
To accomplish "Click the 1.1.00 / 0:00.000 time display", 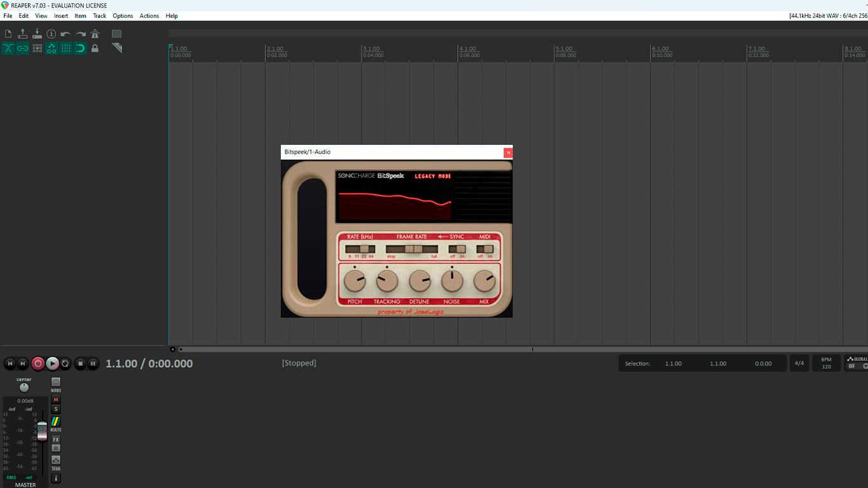I will click(149, 363).
